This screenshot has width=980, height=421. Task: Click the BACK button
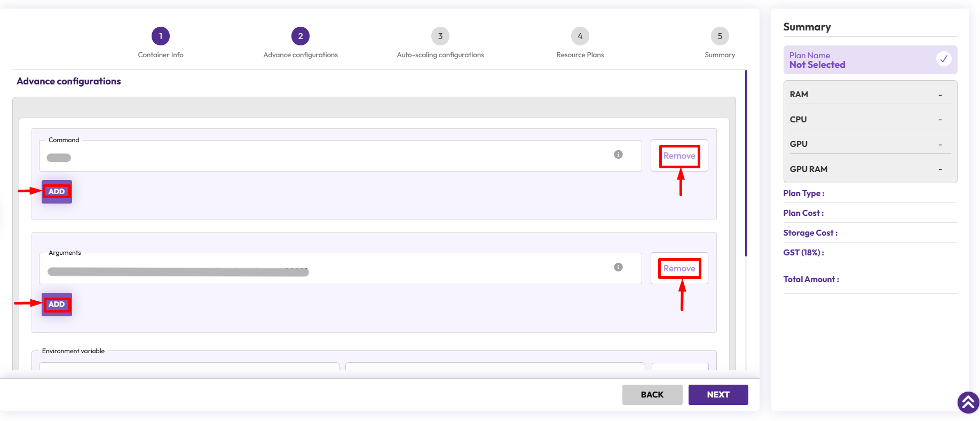click(x=652, y=395)
